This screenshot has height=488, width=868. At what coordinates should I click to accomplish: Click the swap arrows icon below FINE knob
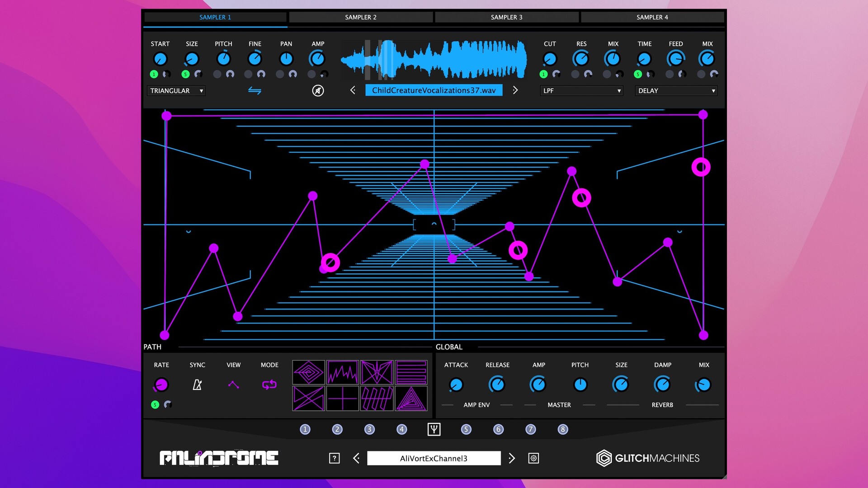[x=255, y=90]
